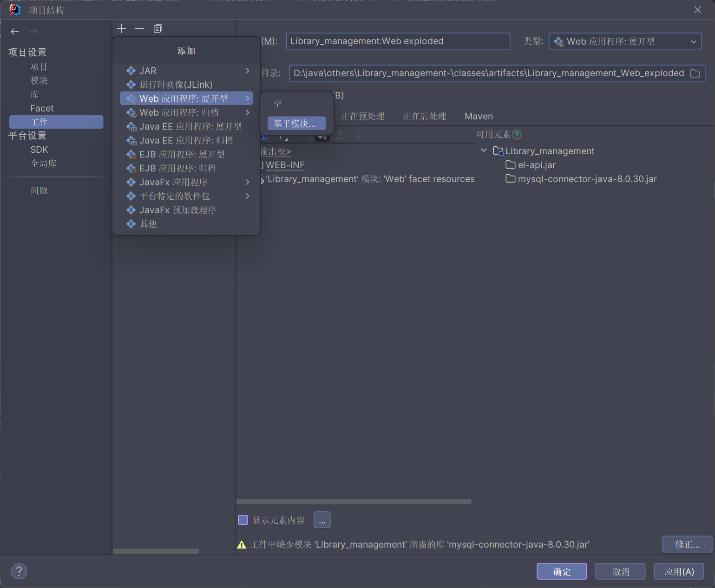The width and height of the screenshot is (715, 588).
Task: Choose the 'Based on module' submenu option
Action: click(296, 124)
